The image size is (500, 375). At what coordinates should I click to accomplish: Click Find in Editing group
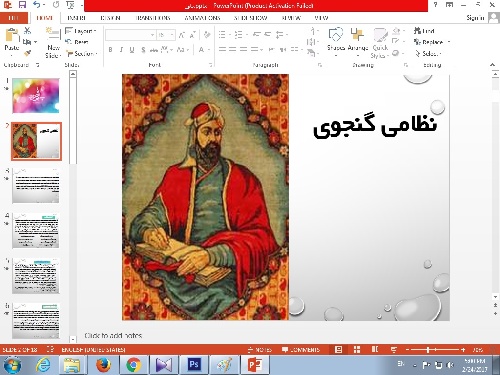424,31
